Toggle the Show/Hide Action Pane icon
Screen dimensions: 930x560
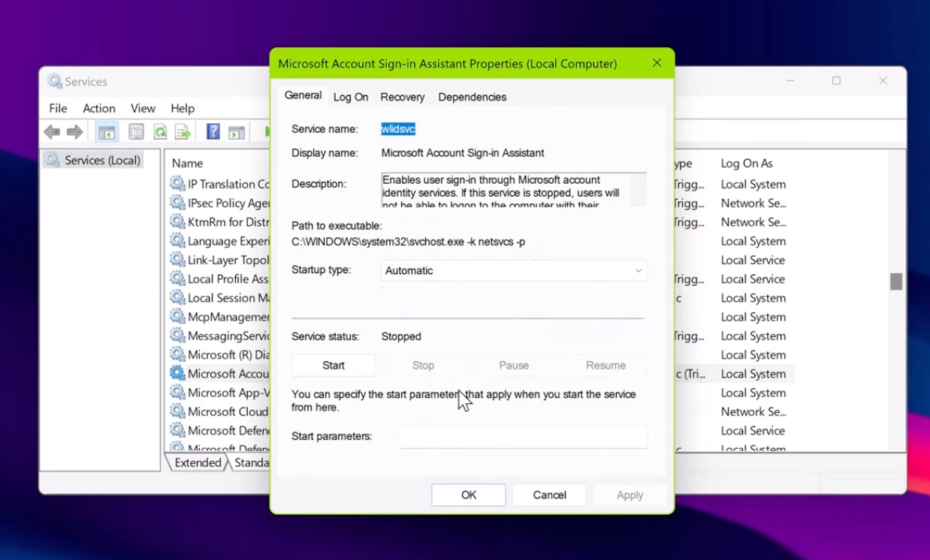click(x=237, y=131)
